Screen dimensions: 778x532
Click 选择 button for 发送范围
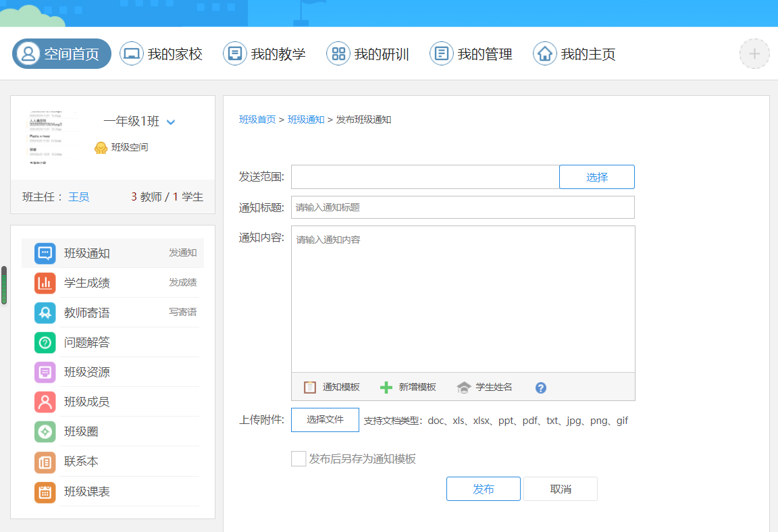pyautogui.click(x=596, y=177)
